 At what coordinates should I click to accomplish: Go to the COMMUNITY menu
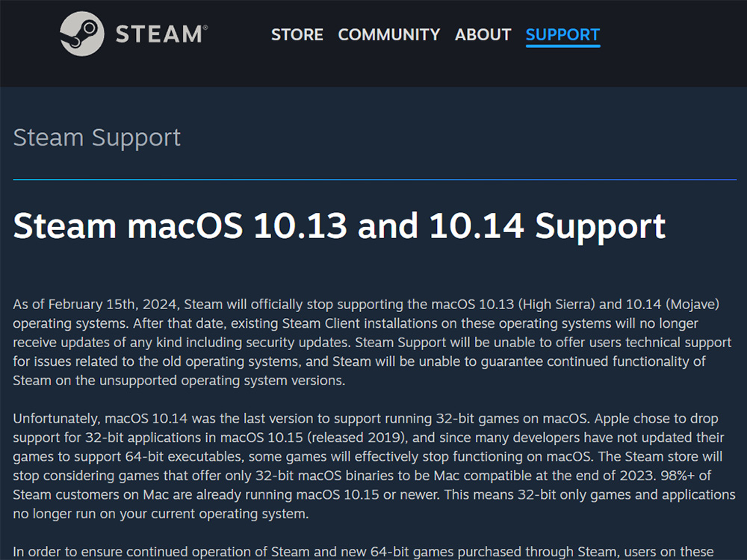pyautogui.click(x=389, y=34)
